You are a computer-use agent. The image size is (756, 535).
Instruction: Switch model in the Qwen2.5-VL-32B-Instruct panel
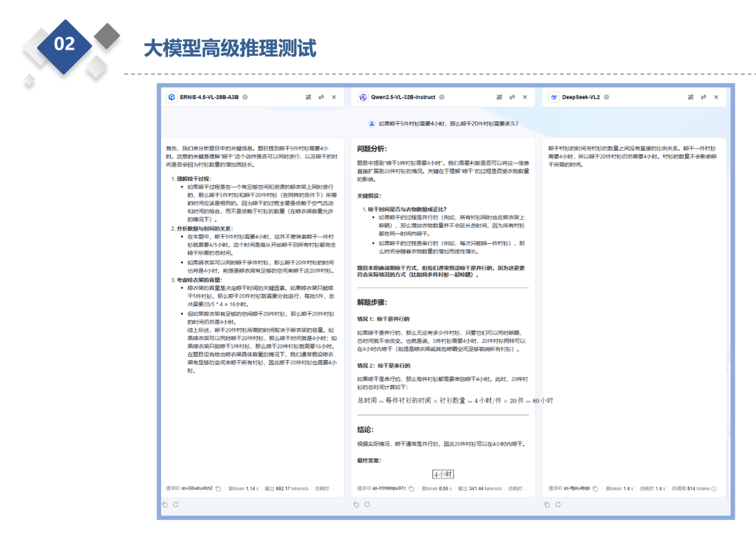(x=512, y=98)
